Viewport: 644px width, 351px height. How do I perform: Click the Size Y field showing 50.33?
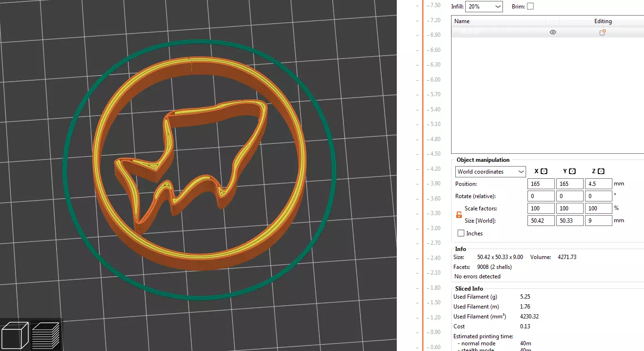click(570, 220)
